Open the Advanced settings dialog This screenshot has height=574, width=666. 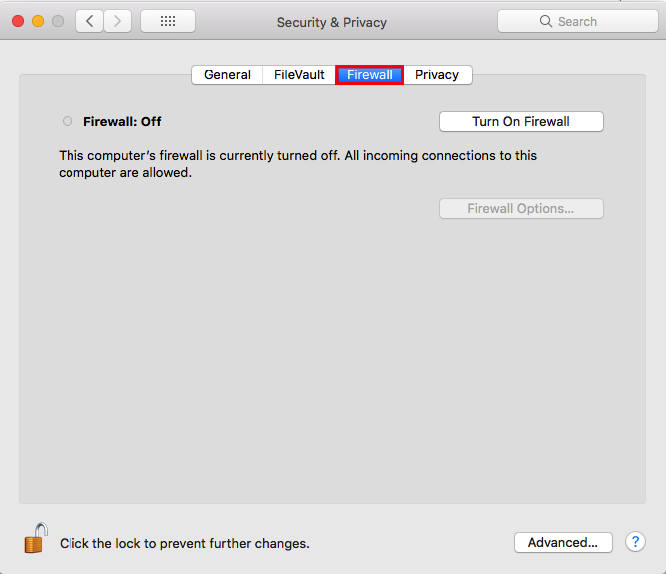[x=563, y=542]
